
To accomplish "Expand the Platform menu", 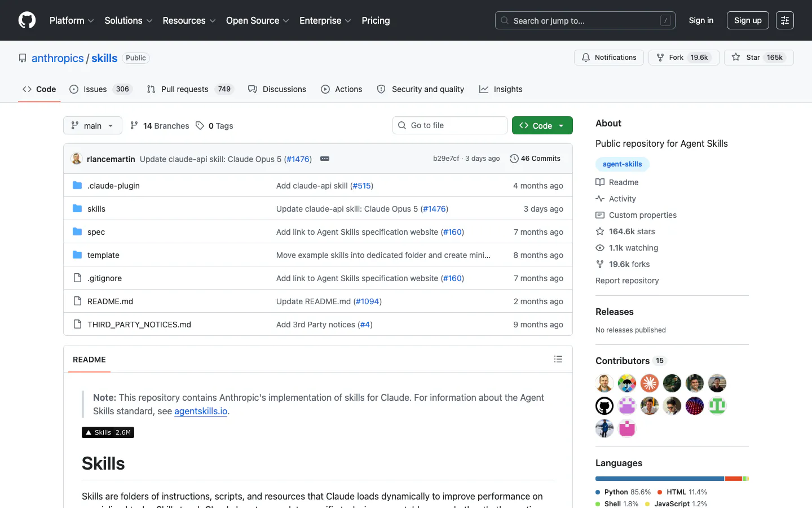I will click(72, 20).
